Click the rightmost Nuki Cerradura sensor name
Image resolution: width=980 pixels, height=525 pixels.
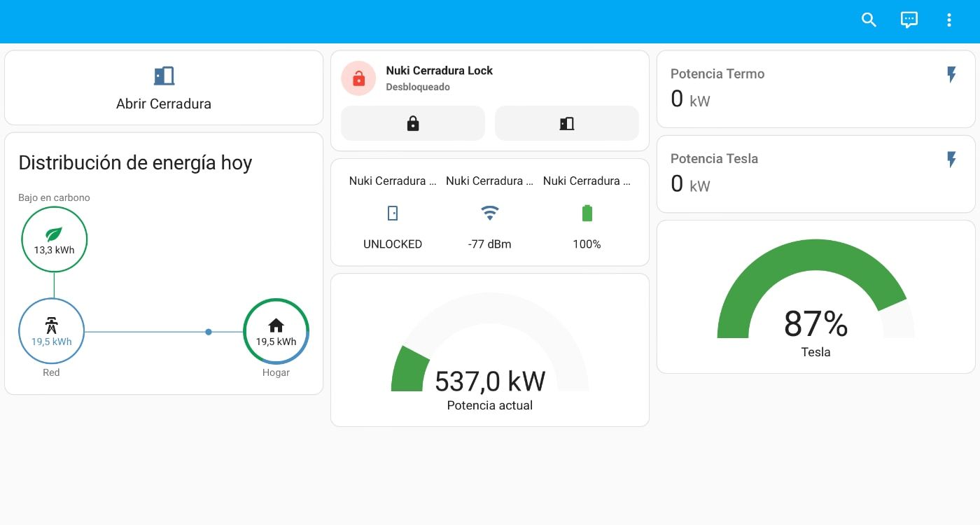coord(587,181)
